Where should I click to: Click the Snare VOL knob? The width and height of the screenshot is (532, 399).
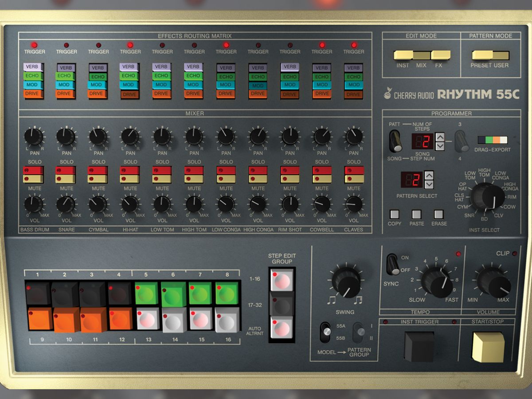pos(66,204)
